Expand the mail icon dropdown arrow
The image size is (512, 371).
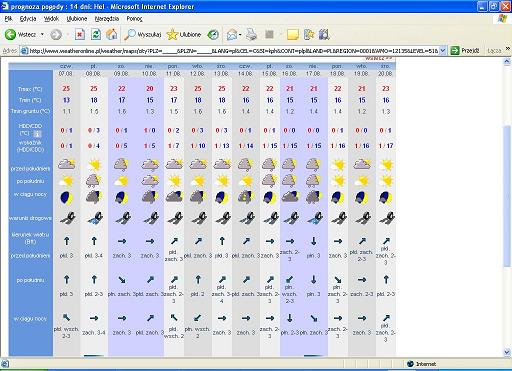click(240, 34)
